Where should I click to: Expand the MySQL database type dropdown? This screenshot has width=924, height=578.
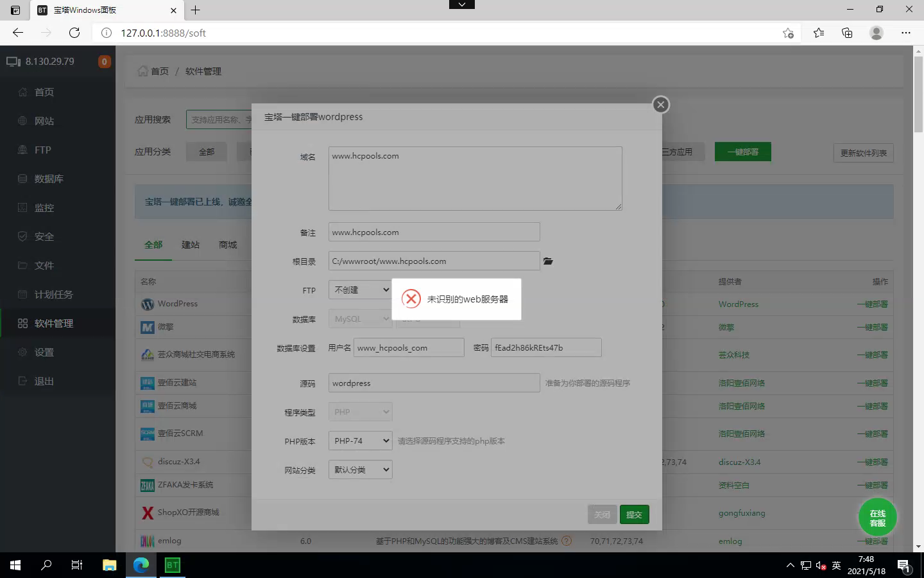pyautogui.click(x=361, y=319)
